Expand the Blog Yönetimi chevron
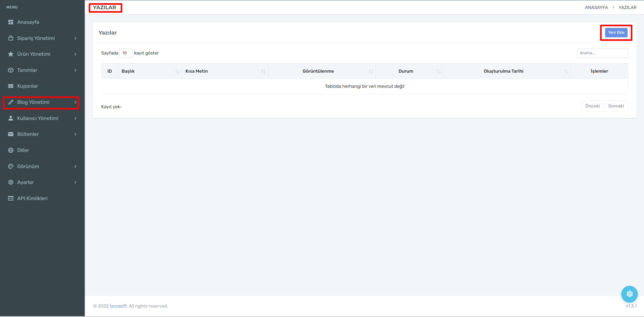The height and width of the screenshot is (317, 644). tap(76, 102)
